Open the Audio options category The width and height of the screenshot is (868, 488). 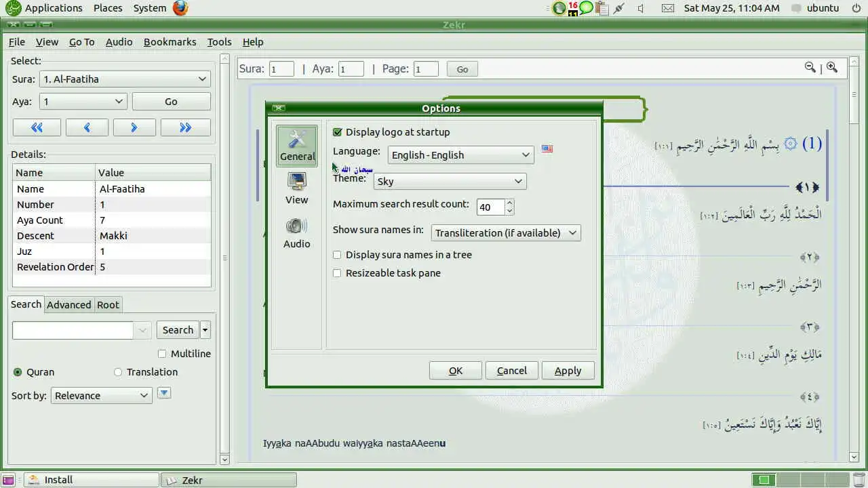[296, 232]
